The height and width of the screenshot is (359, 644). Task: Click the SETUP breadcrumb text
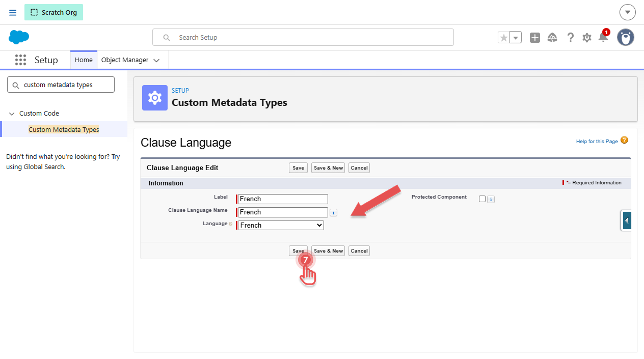(x=180, y=91)
